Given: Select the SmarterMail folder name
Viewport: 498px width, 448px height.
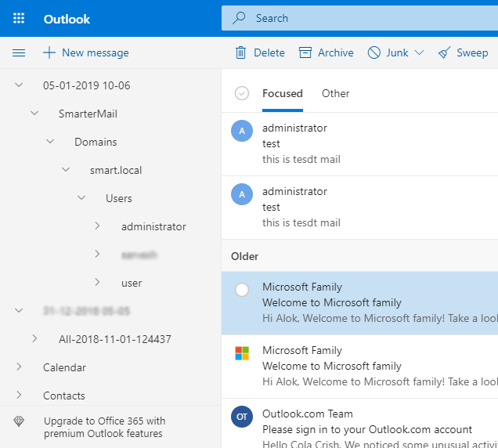Looking at the screenshot, I should 88,114.
